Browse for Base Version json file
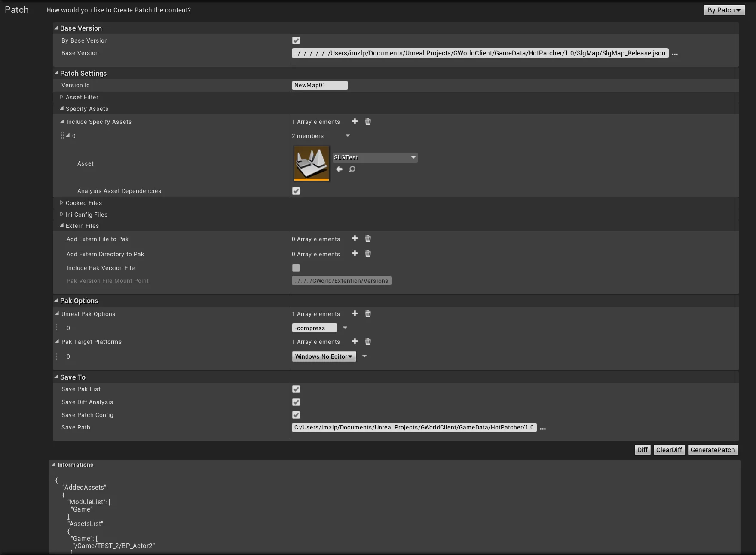The height and width of the screenshot is (555, 756). [674, 54]
